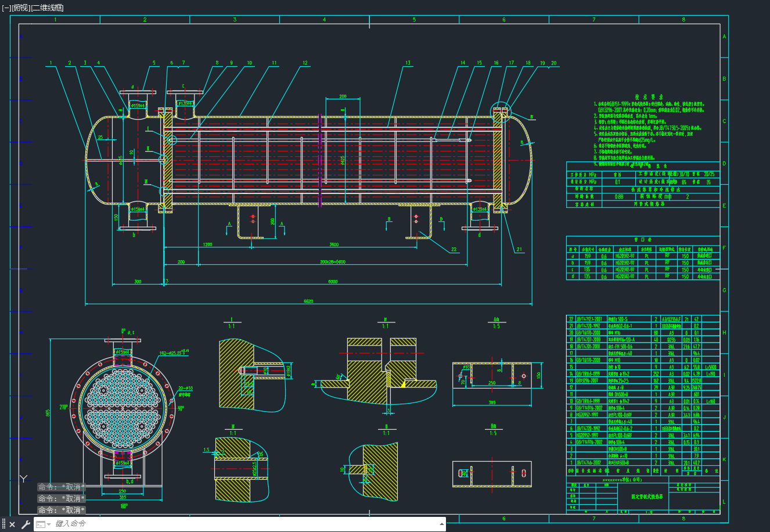
Task: Select the 90° angle label
Action: pos(181,408)
